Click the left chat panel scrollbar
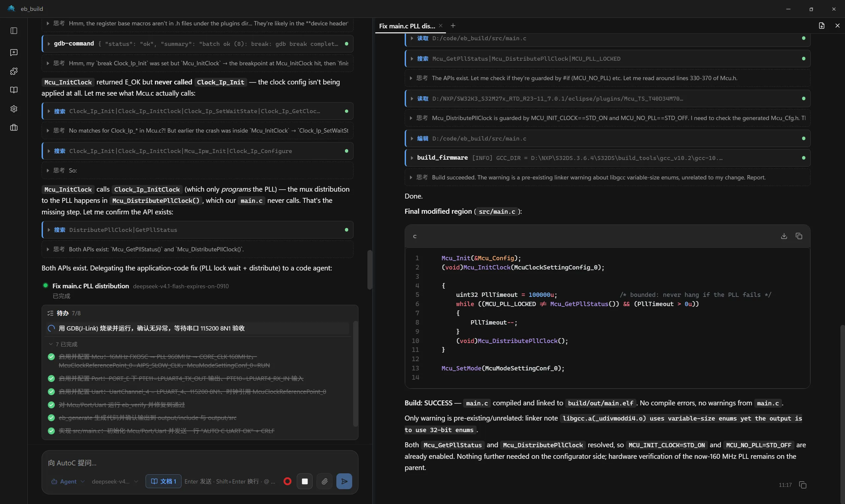The image size is (845, 504). pos(370,270)
